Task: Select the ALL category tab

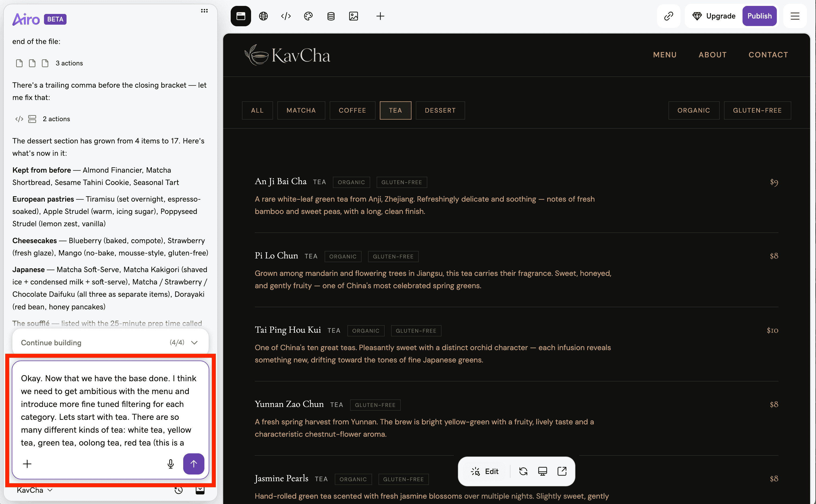Action: pos(257,110)
